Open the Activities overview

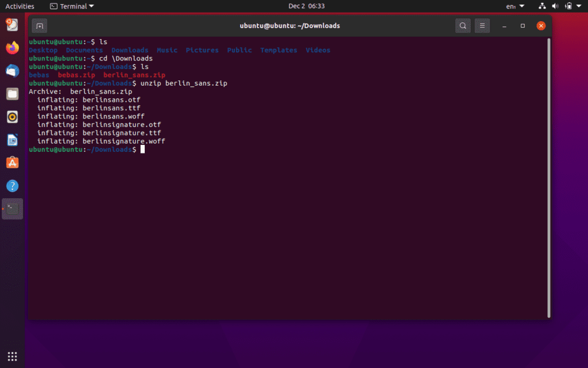pyautogui.click(x=20, y=6)
